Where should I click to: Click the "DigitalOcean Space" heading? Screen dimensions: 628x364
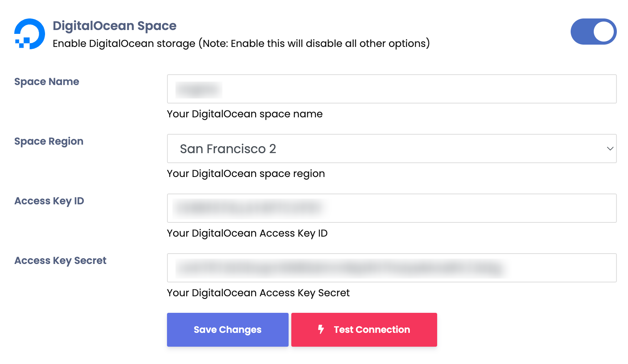(114, 26)
